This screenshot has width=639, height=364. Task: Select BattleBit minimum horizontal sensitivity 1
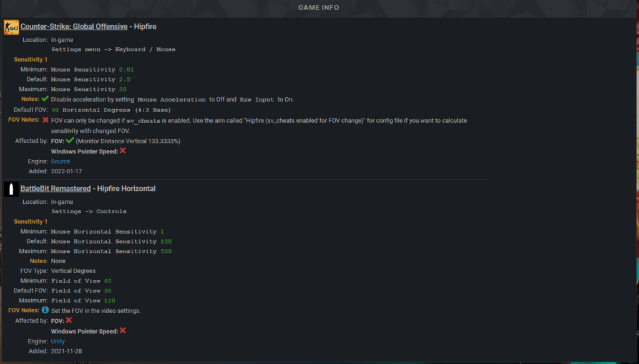(162, 232)
